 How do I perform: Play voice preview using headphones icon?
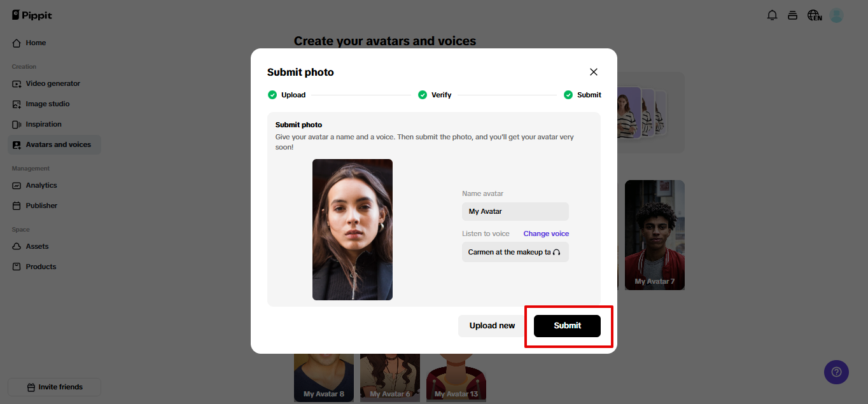557,252
